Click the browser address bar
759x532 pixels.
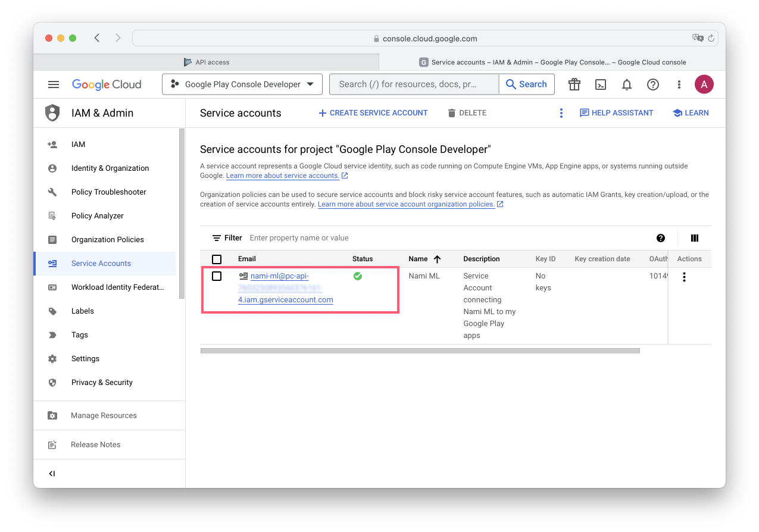pyautogui.click(x=425, y=38)
